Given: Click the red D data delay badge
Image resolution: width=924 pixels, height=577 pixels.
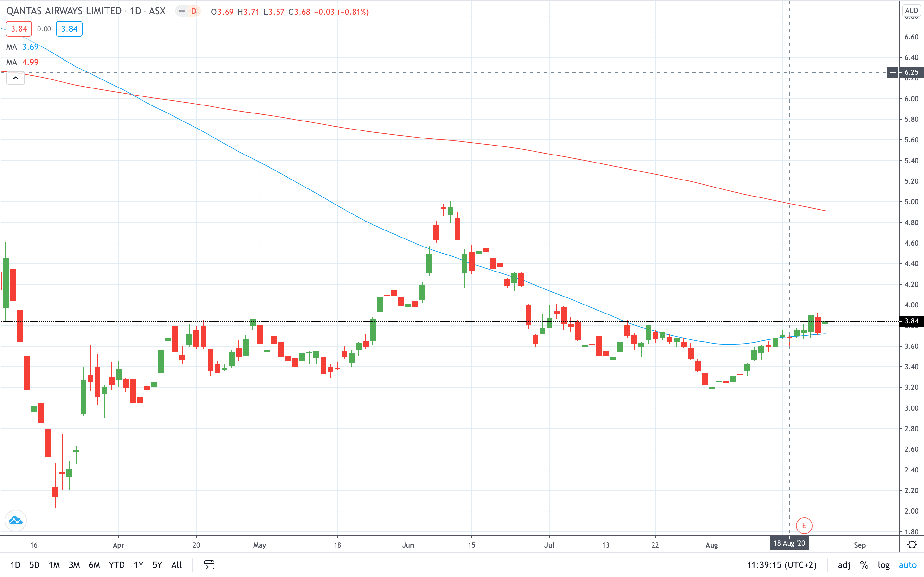Looking at the screenshot, I should [193, 12].
